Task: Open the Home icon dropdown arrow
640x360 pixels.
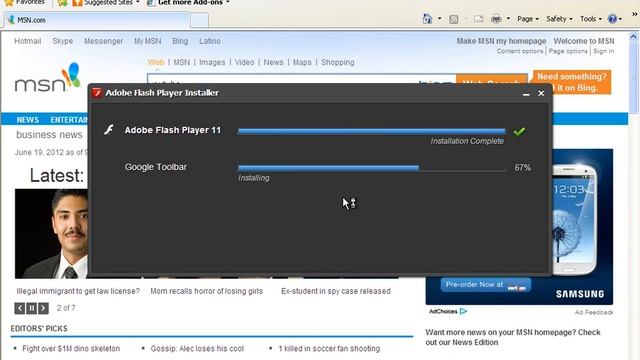Action: tap(440, 19)
